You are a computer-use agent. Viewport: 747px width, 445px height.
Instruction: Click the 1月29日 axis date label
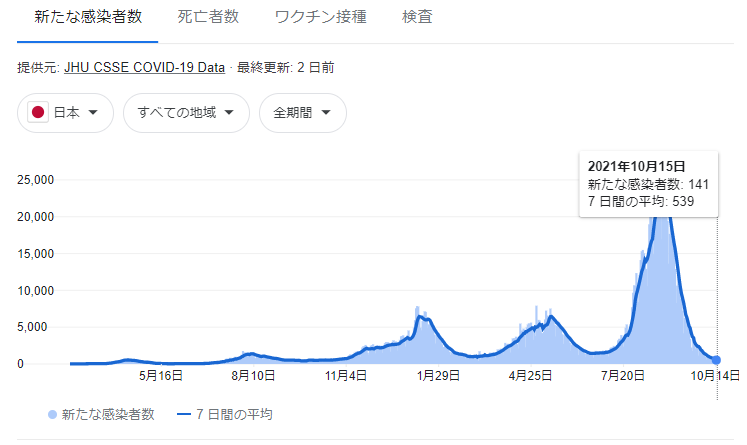pyautogui.click(x=438, y=376)
